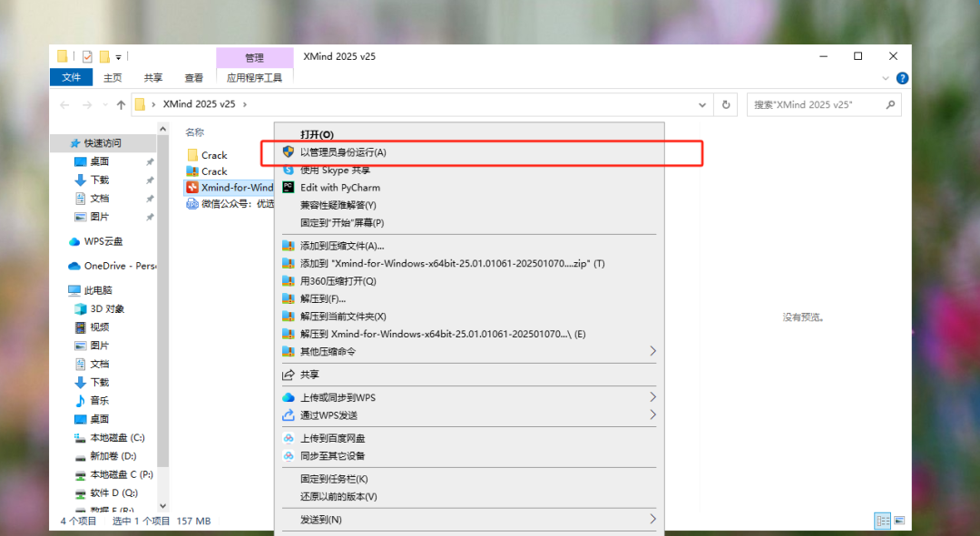Screen dimensions: 980x536
Task: Select 快速访问 in navigation pane
Action: (x=103, y=143)
